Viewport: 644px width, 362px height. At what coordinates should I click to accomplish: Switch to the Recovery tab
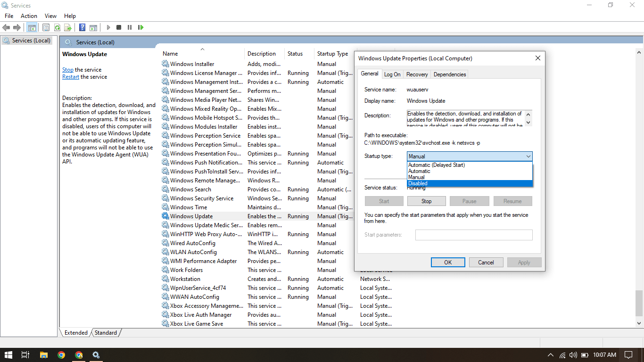[417, 74]
